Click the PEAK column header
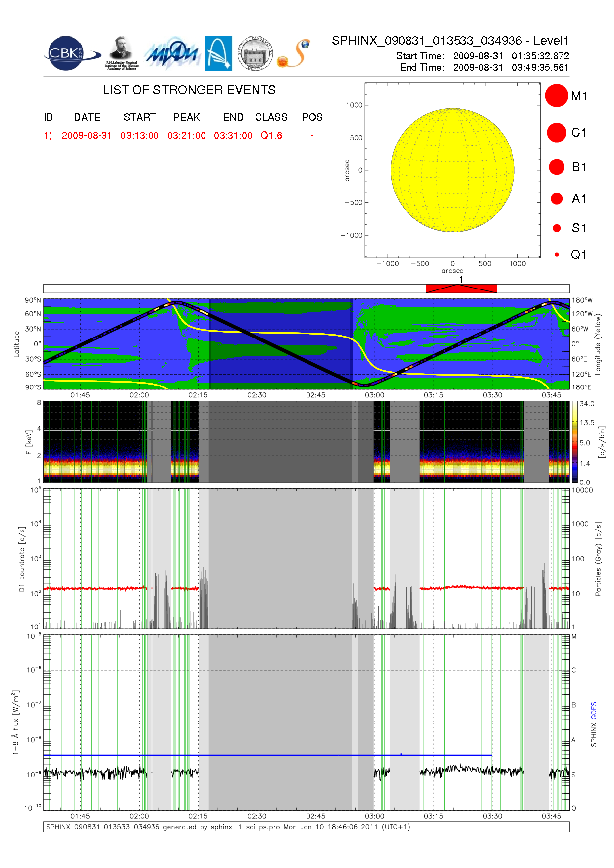 pyautogui.click(x=187, y=117)
